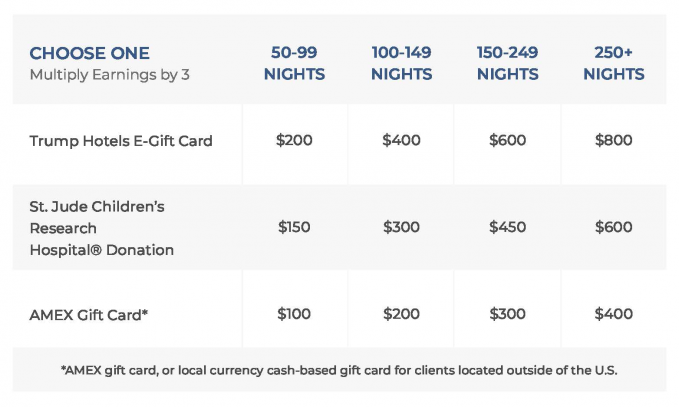This screenshot has width=679, height=407.
Task: Select the 50-99 Nights column header
Action: coord(294,63)
